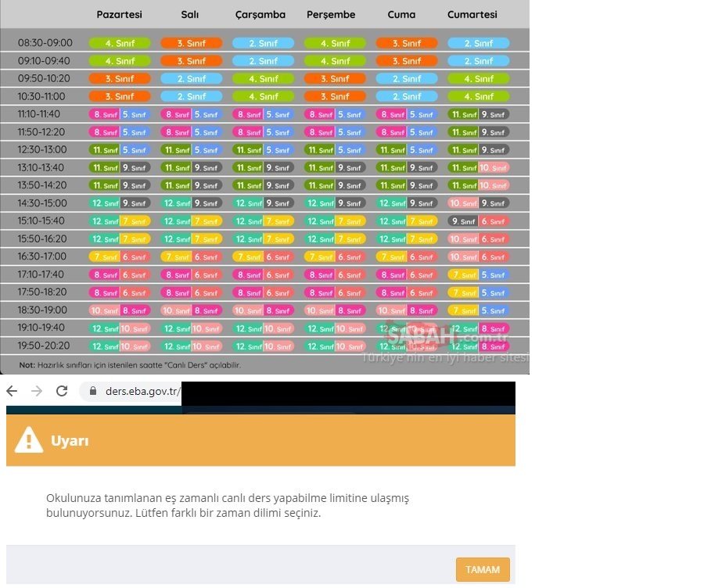
Task: Select green 4. Sınıf badge at Pazartesi 08:30-09:00
Action: (x=120, y=44)
